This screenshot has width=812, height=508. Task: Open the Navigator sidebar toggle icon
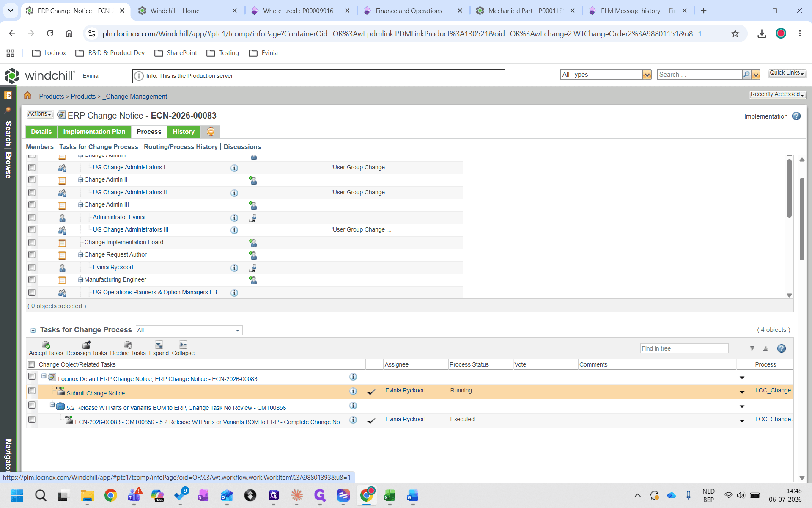8,95
